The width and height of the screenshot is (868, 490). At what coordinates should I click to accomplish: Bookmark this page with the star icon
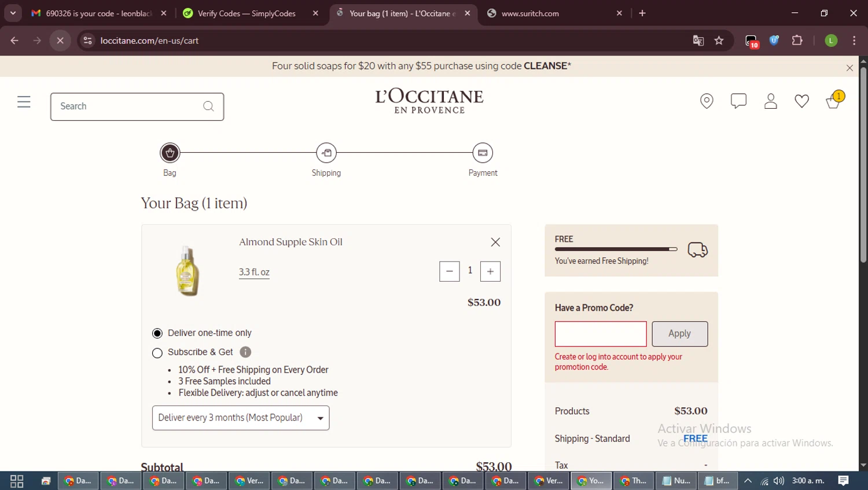pyautogui.click(x=719, y=40)
